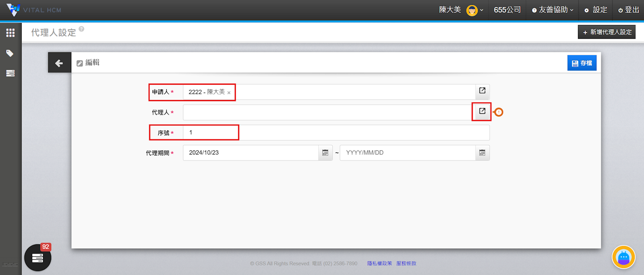This screenshot has height=275, width=644.
Task: Click the 存檔 save button
Action: pos(582,63)
